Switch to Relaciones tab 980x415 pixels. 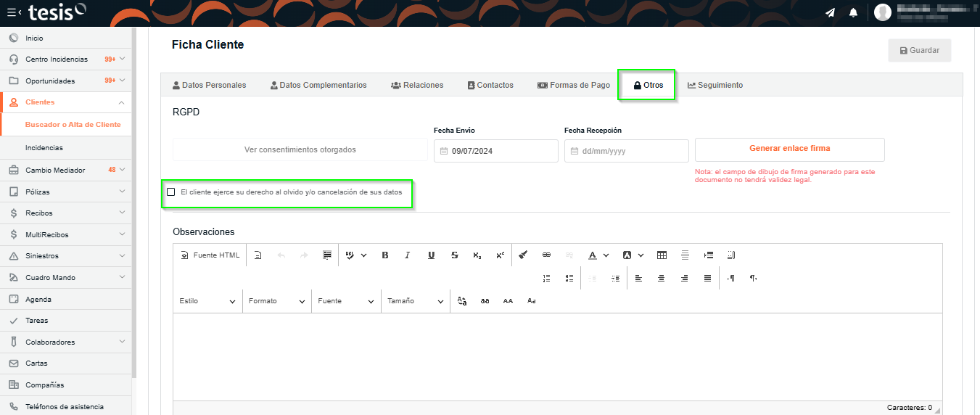click(x=417, y=85)
